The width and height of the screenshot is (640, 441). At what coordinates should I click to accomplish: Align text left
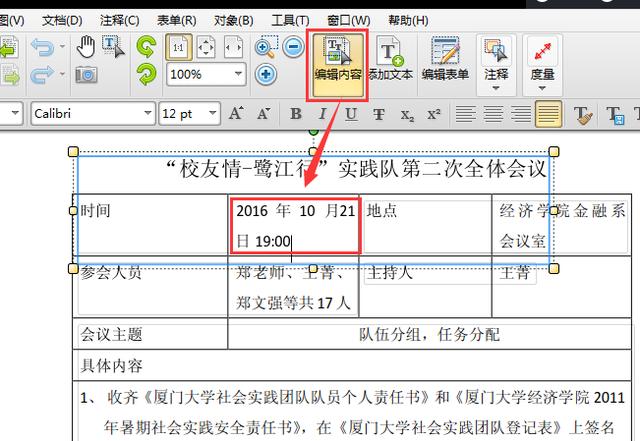pos(466,114)
